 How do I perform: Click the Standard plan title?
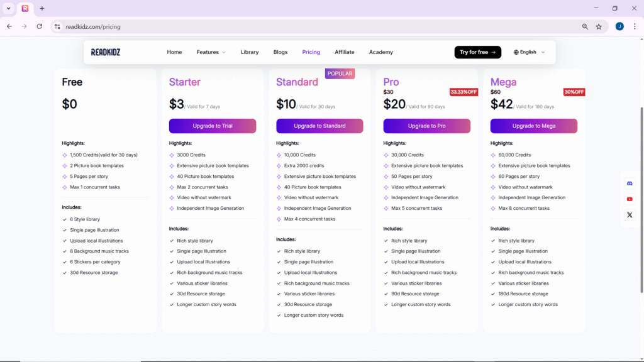click(297, 82)
